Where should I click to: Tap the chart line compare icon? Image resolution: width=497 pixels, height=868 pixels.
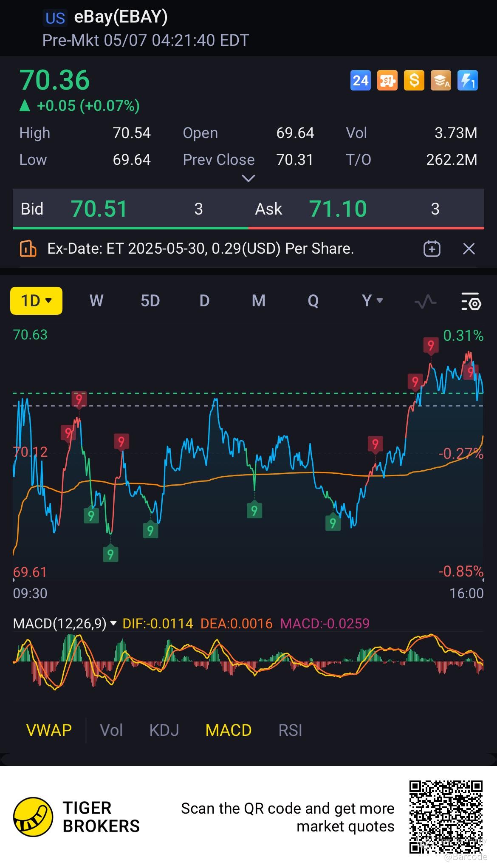point(425,302)
